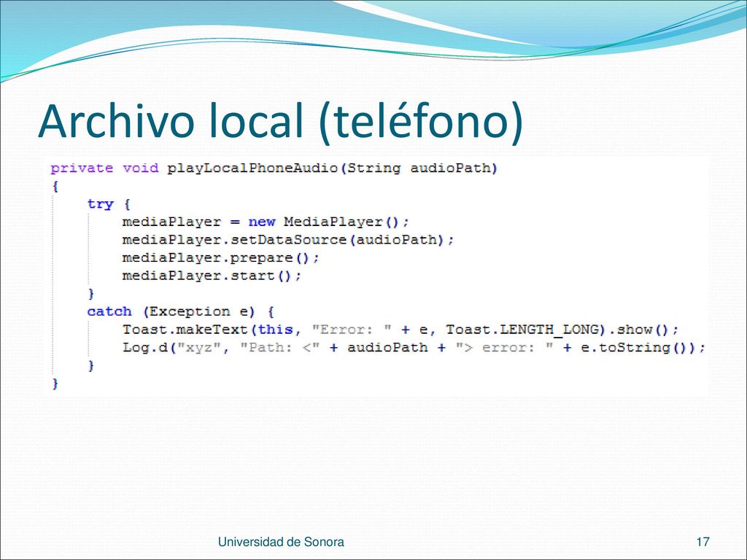Click footer text 'Universidad de Sonora'

(281, 542)
